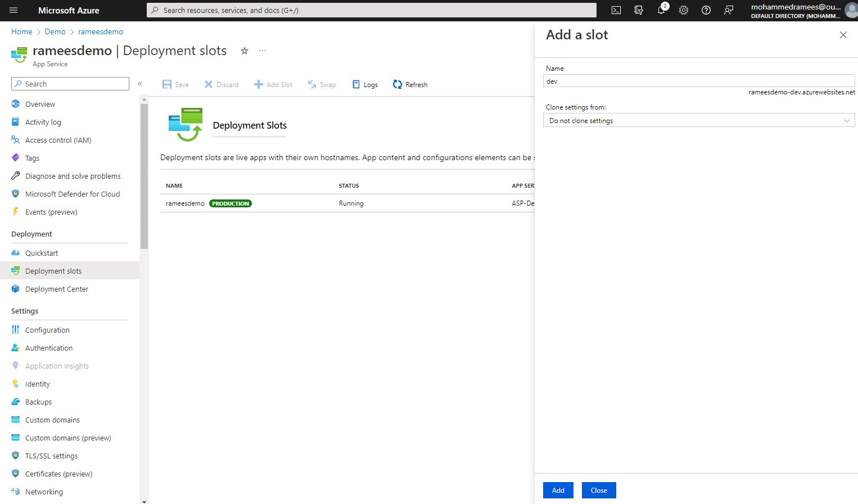This screenshot has height=504, width=858.
Task: Expand the Clone settings from dropdown
Action: coord(699,120)
